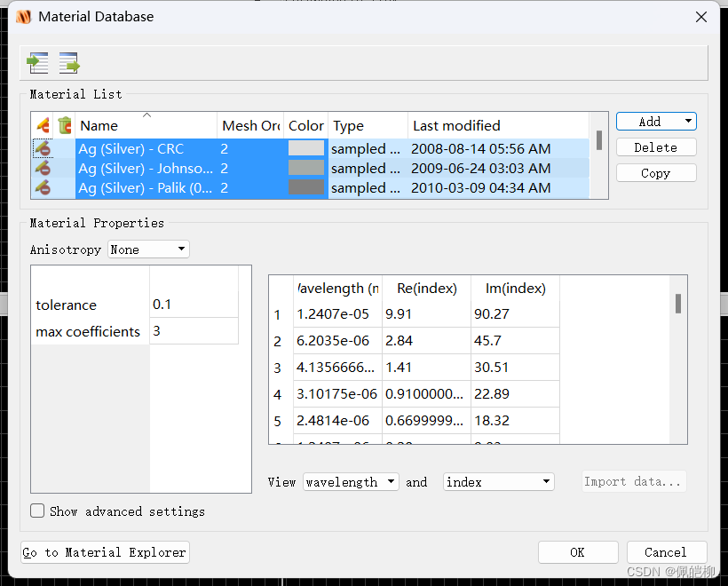Click the Re(index) column header
The image size is (728, 586).
point(427,289)
